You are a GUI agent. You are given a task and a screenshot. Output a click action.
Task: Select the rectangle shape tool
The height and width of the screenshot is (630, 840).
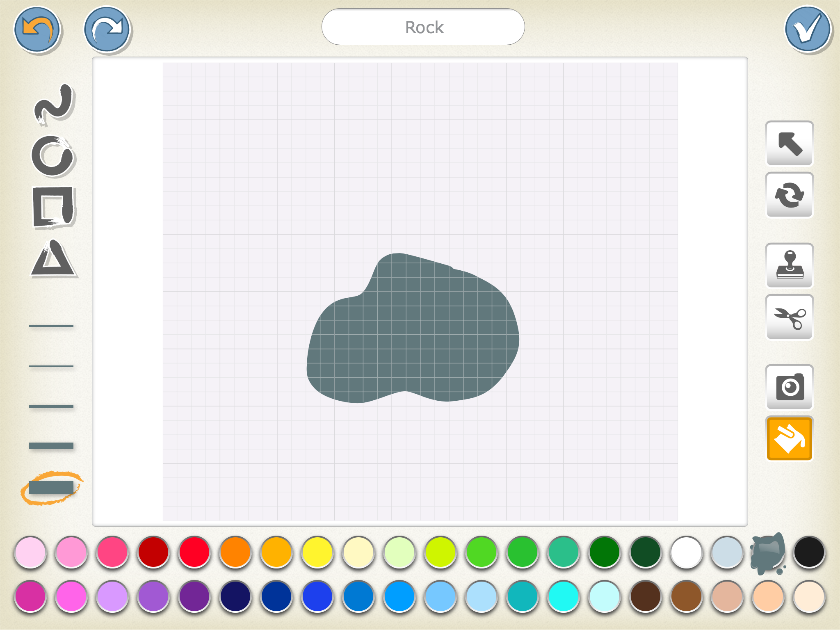point(53,207)
